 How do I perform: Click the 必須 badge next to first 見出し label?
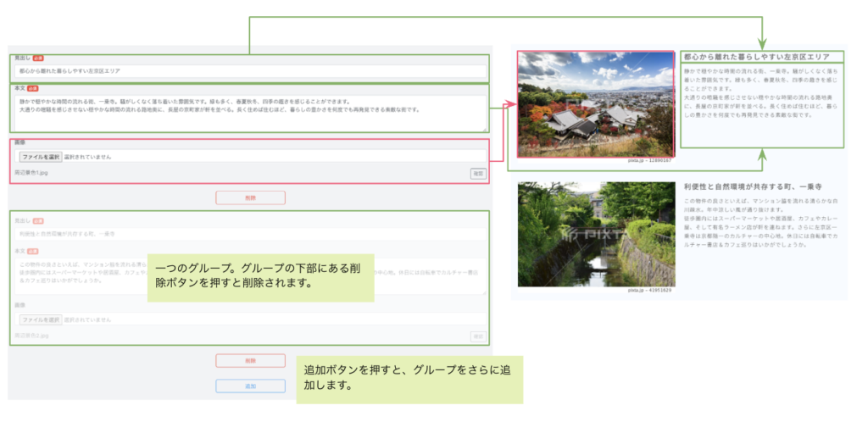(38, 58)
